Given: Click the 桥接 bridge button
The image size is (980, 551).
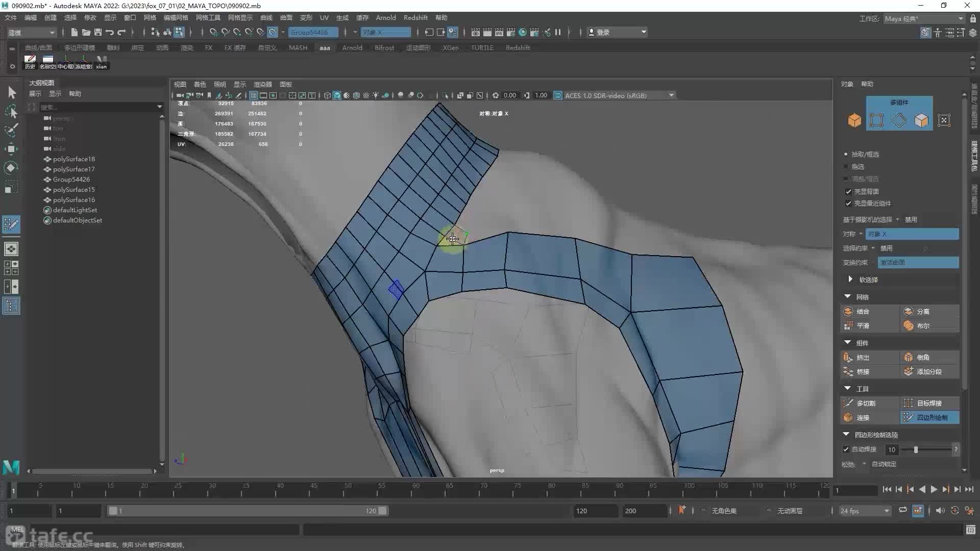Looking at the screenshot, I should (x=870, y=371).
